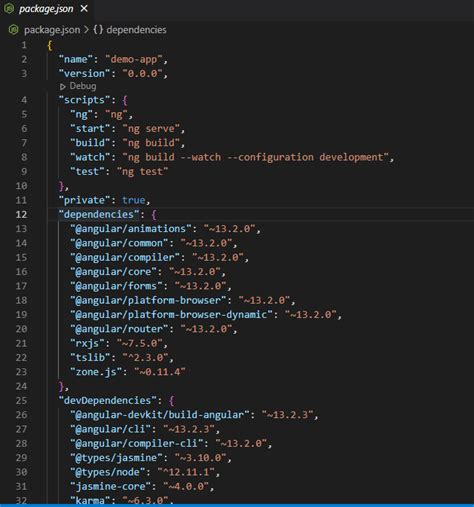Click the "~3.10.0" jasmine types version

click(x=200, y=458)
